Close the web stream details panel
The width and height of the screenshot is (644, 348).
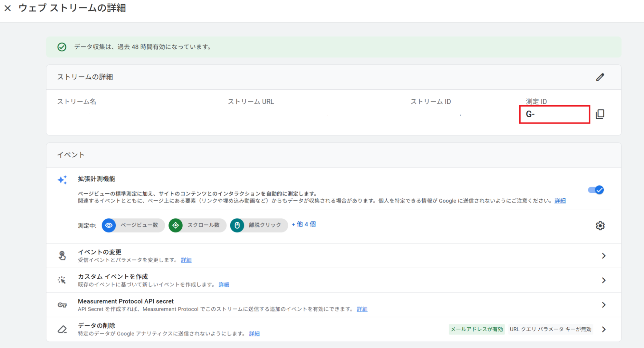(x=8, y=8)
